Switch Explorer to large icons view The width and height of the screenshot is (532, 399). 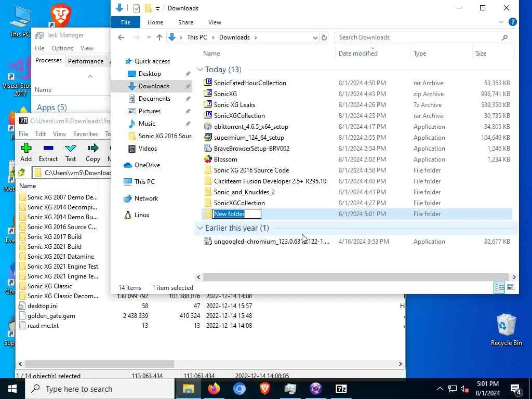click(511, 288)
